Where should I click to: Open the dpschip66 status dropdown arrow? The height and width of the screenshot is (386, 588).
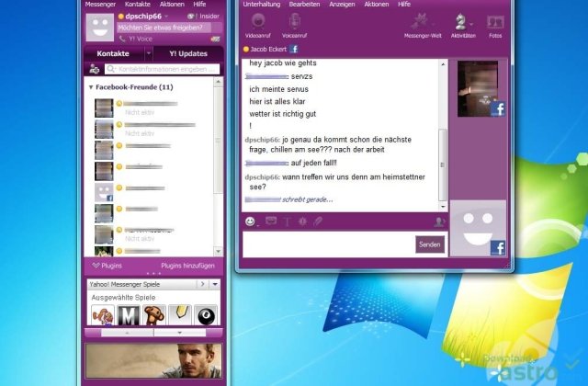point(166,17)
